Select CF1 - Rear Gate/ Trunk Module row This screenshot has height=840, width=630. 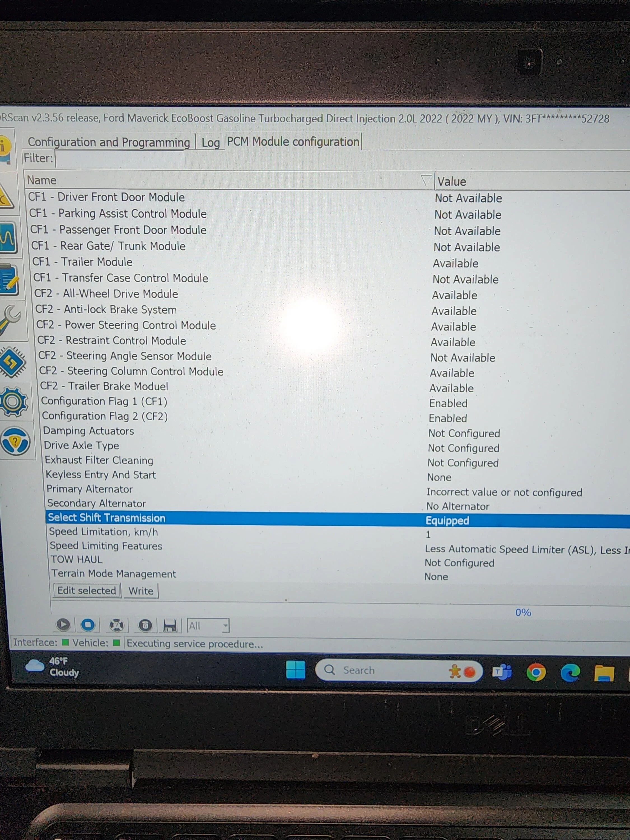tap(330, 246)
